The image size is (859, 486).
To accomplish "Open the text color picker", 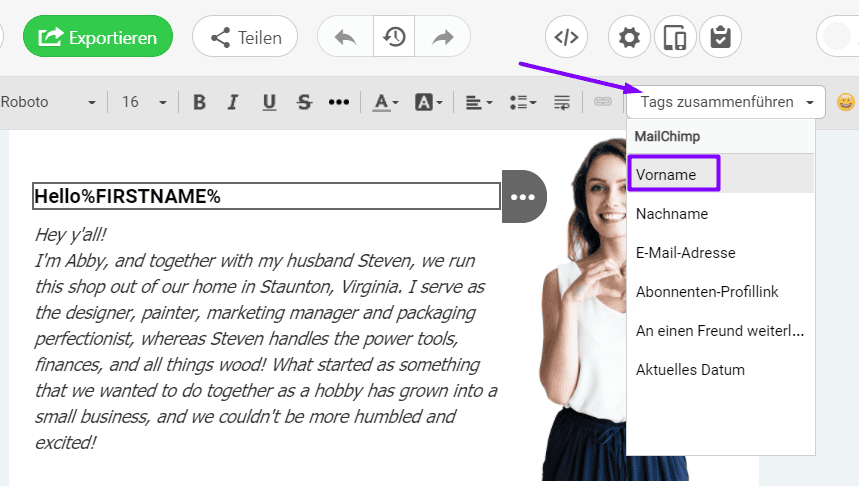I will [x=386, y=102].
